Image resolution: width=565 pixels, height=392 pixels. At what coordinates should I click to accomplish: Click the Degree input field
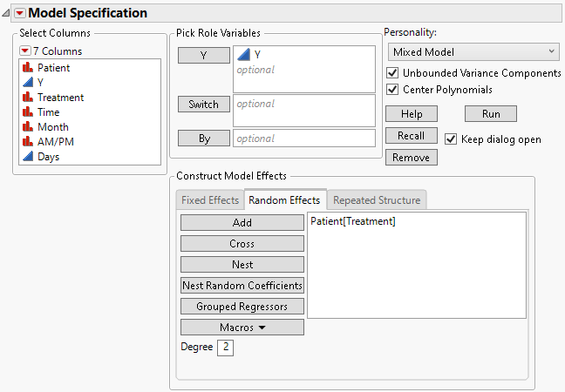point(226,348)
